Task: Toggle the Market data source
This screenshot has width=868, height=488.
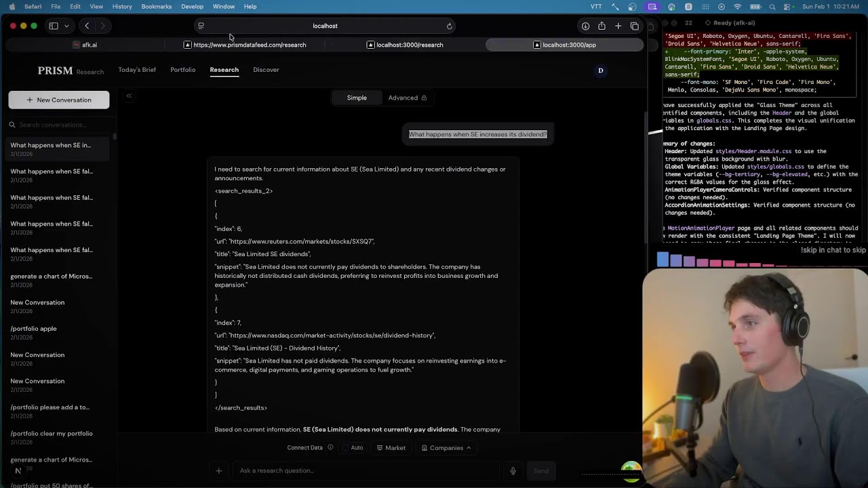Action: tap(391, 448)
